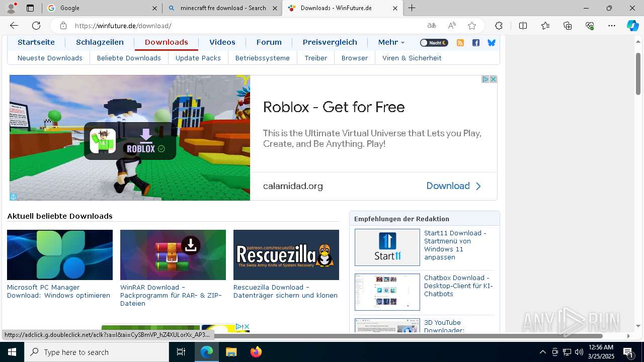The height and width of the screenshot is (362, 644).
Task: Open the Favorites list icon
Action: pos(545,26)
